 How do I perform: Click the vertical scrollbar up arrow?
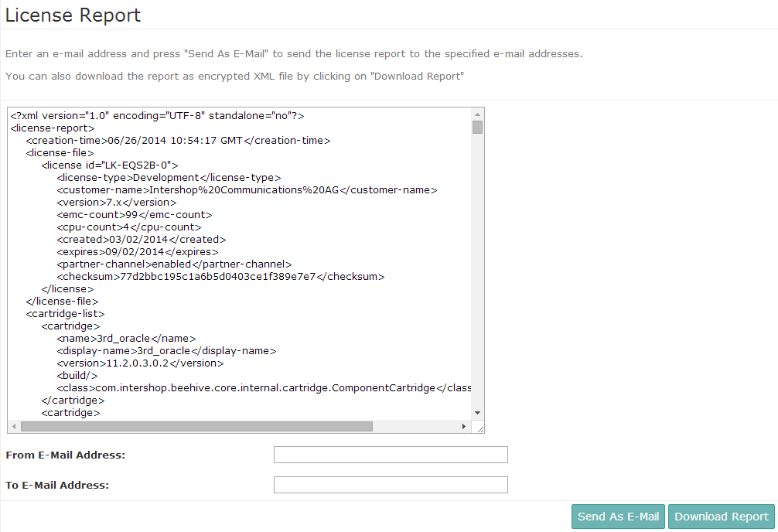477,114
